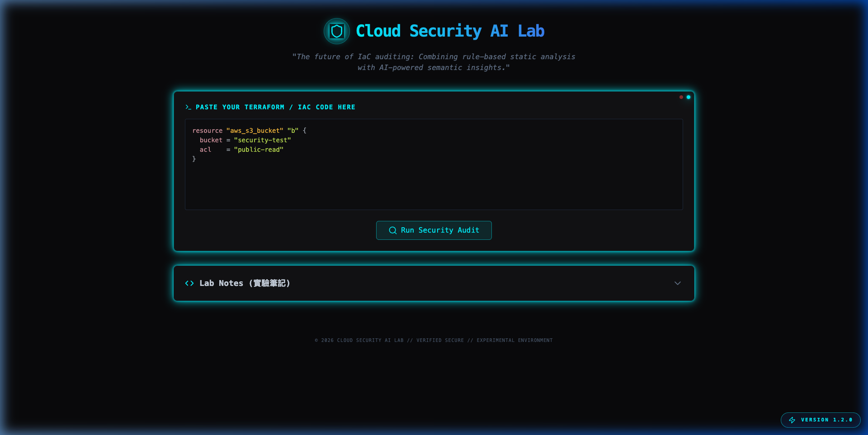The image size is (868, 435).
Task: Click the Cloud Security AI Lab title
Action: tap(450, 31)
